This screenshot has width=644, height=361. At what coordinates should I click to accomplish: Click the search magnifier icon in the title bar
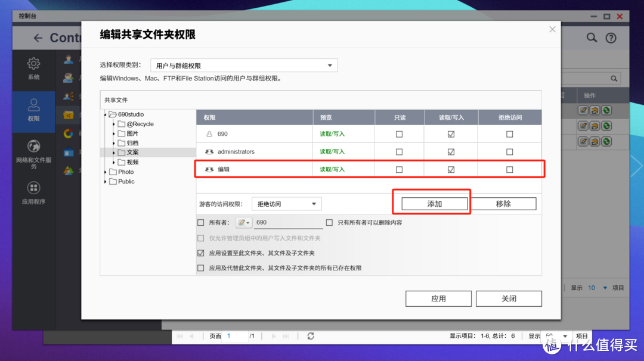point(592,37)
